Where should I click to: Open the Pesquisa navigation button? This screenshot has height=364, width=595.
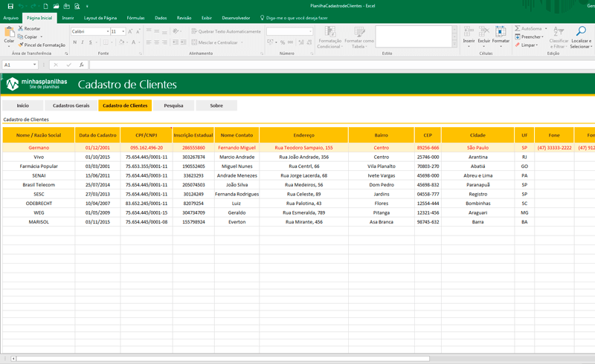173,105
